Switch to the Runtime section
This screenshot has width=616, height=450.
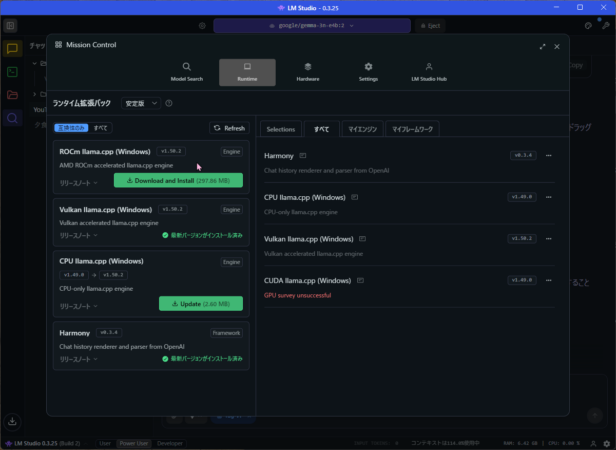[247, 72]
